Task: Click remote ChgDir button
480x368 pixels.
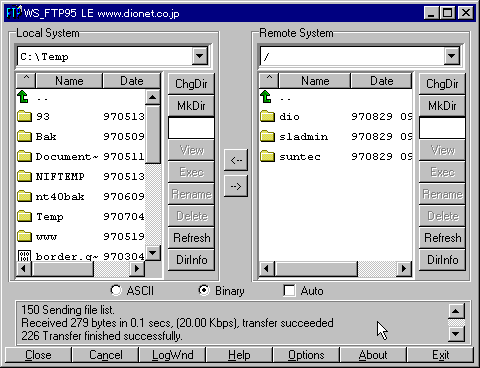Action: click(x=442, y=84)
